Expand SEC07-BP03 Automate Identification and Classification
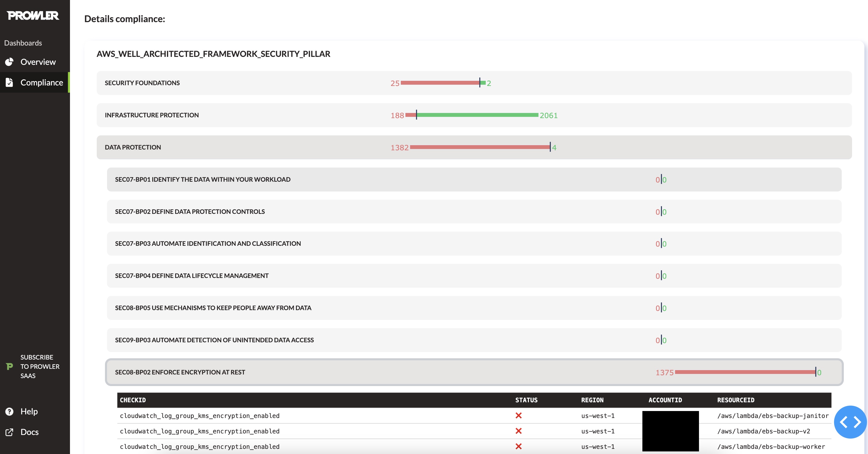Screen dimensions: 868x454 click(474, 244)
